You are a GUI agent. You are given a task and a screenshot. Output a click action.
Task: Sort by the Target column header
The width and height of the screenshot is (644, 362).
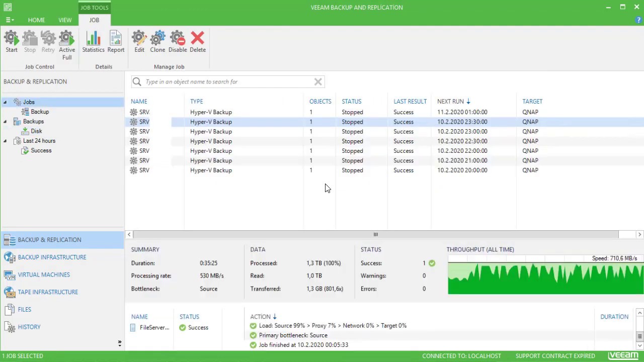pyautogui.click(x=532, y=102)
